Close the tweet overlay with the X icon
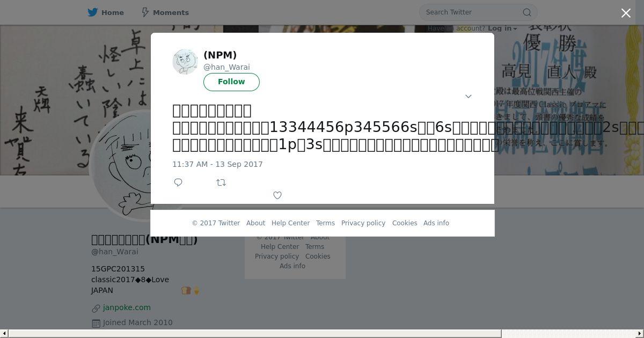 coord(626,13)
